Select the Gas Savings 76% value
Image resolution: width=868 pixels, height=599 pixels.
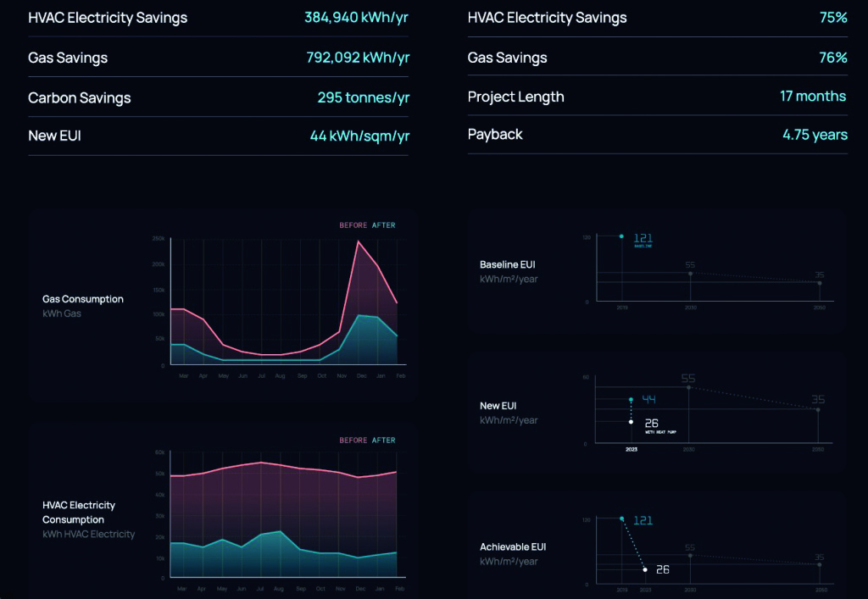point(832,58)
